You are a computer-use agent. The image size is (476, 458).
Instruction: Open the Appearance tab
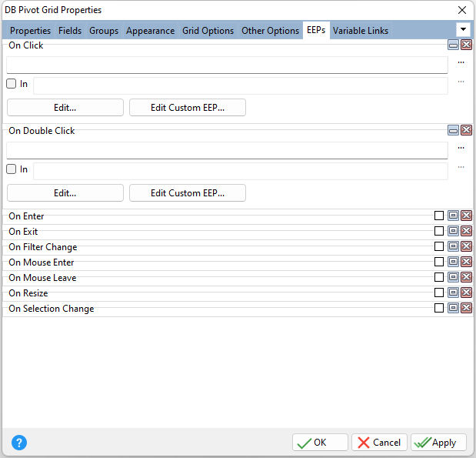150,31
